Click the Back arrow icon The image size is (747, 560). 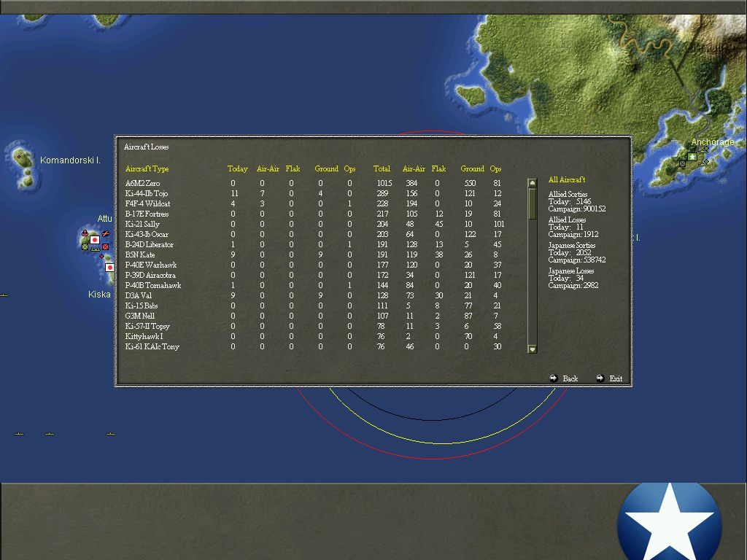coord(554,378)
